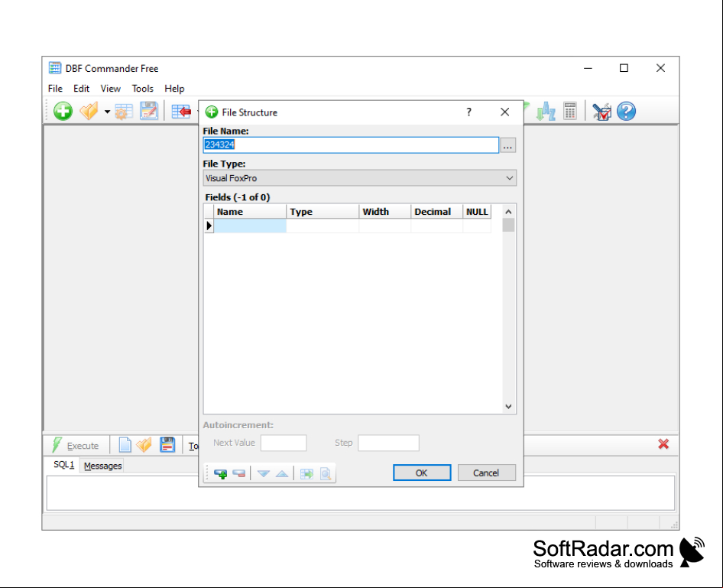Click the blue Help question mark icon
Viewport: 723px width, 588px height.
coord(626,111)
